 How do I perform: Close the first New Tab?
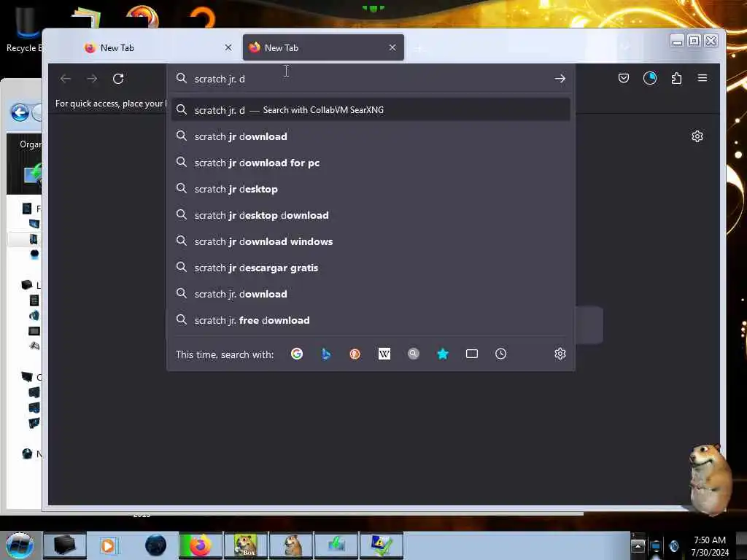(228, 47)
